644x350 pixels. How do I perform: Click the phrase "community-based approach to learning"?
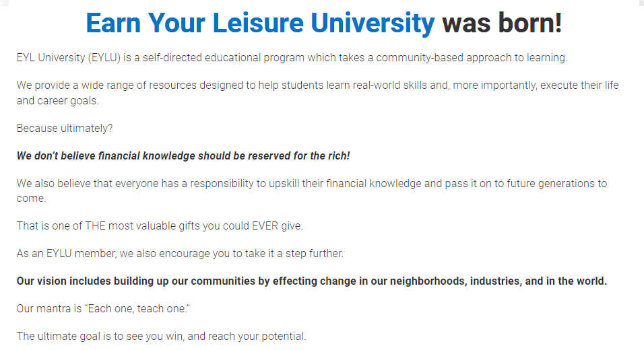pyautogui.click(x=472, y=58)
